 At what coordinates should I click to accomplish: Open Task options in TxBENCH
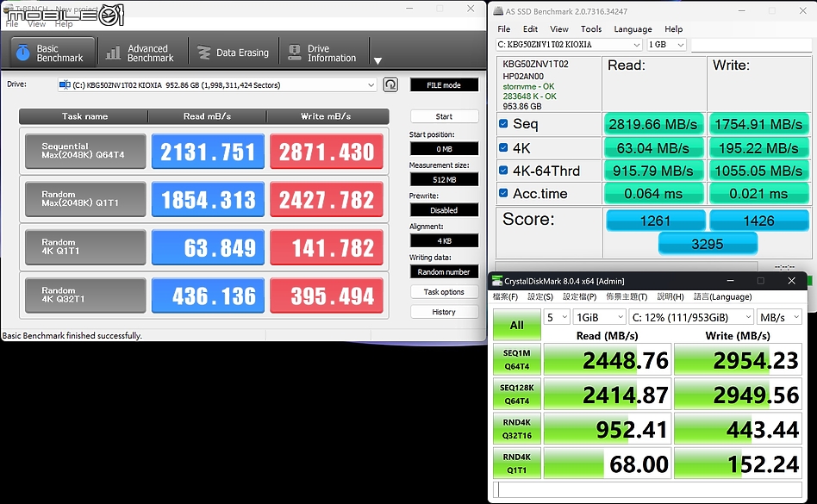[444, 291]
